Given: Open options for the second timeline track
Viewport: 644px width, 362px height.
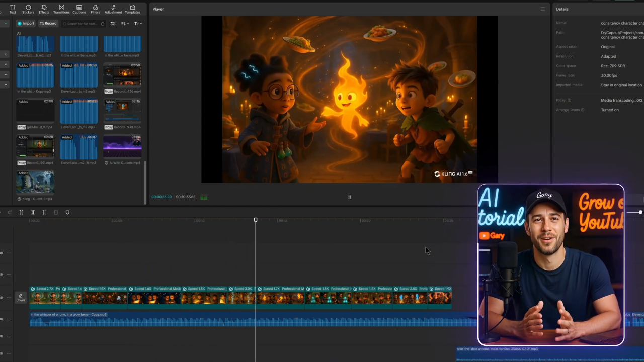Looking at the screenshot, I should pyautogui.click(x=9, y=275).
